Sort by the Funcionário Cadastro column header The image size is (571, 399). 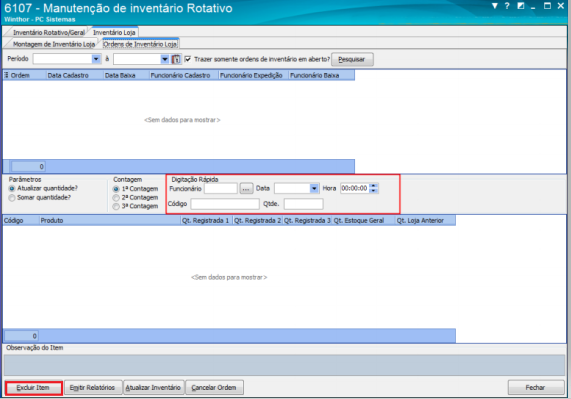pos(184,75)
